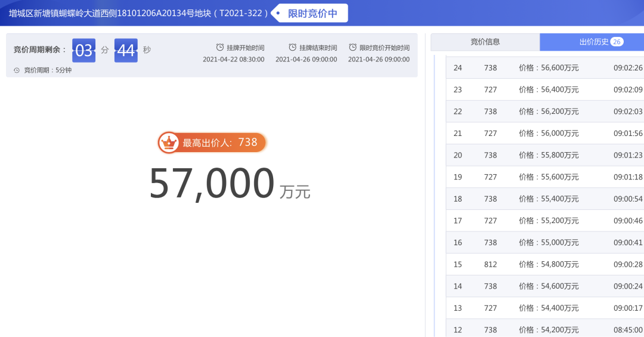644x337 pixels.
Task: Click bid time 09:02:26 in row 24
Action: [628, 68]
